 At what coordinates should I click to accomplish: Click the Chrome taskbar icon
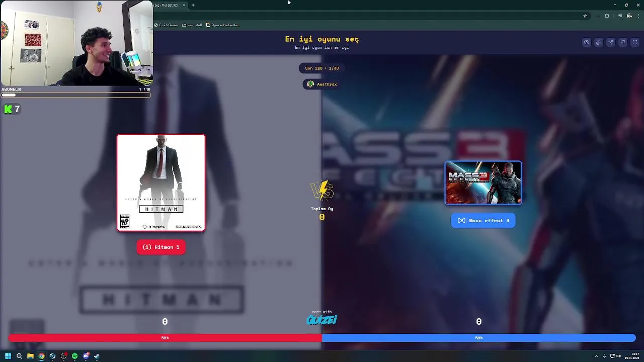41,356
